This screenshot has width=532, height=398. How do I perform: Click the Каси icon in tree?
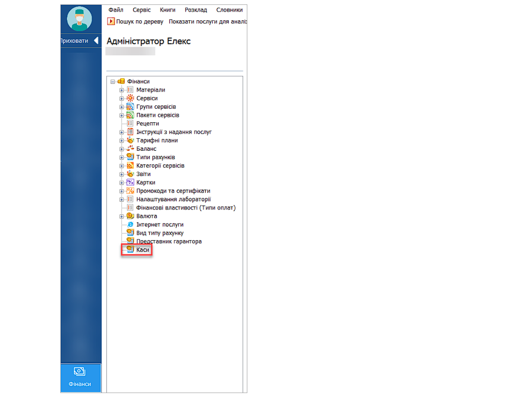(x=130, y=250)
